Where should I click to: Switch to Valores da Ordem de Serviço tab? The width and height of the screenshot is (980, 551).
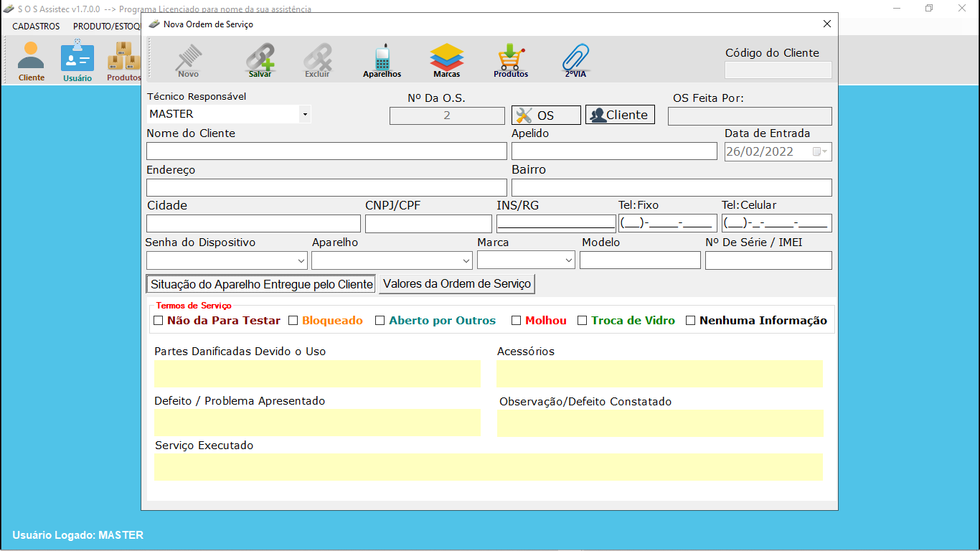pyautogui.click(x=457, y=284)
